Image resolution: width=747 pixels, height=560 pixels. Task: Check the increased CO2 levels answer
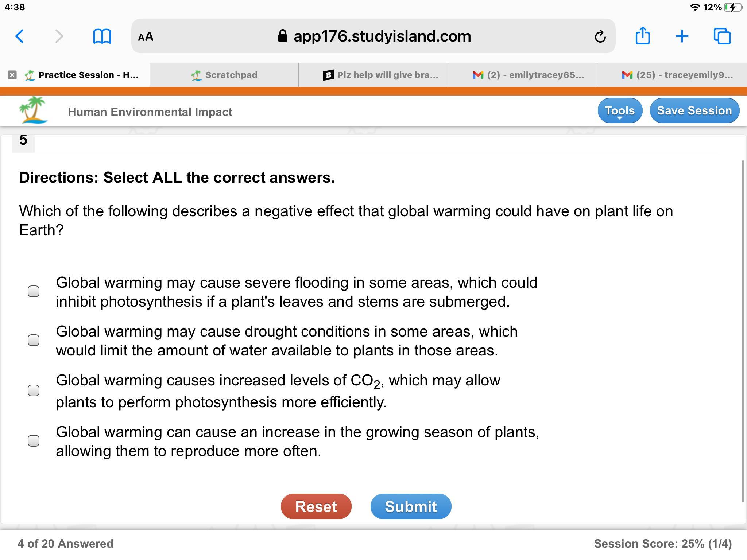coord(34,390)
